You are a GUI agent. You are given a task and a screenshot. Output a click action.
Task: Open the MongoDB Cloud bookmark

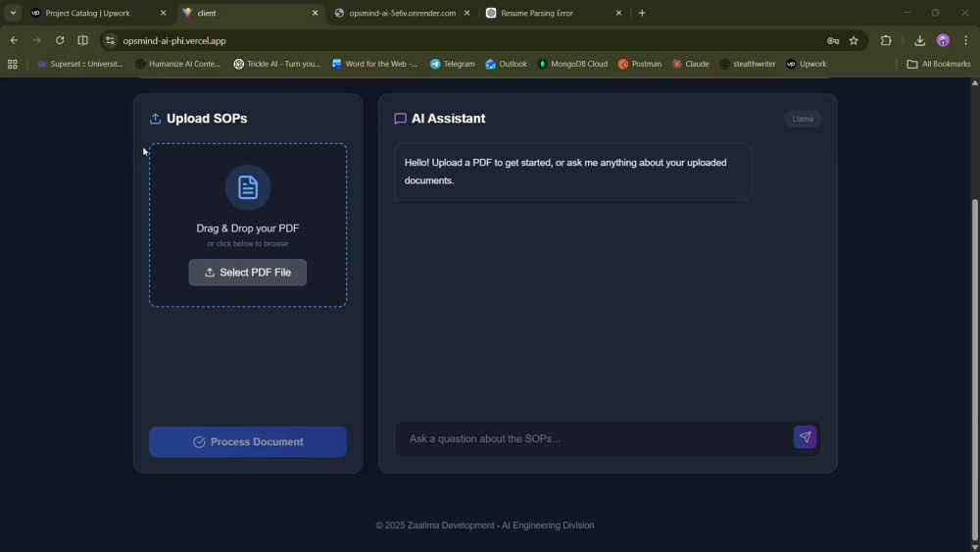coord(572,64)
